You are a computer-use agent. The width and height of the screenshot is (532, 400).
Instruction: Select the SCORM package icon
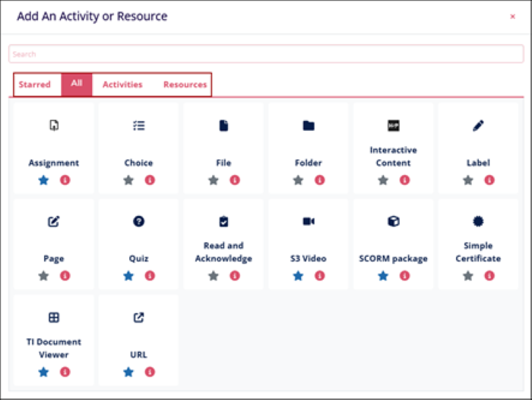(394, 221)
